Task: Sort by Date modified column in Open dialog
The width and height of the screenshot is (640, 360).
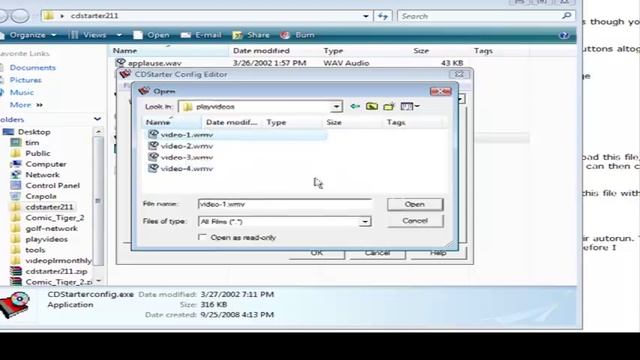Action: (232, 122)
